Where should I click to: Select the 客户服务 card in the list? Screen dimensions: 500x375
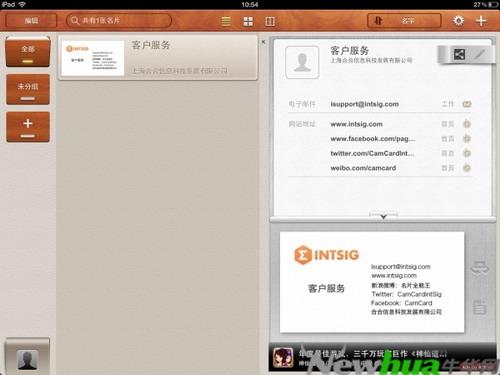pyautogui.click(x=158, y=58)
